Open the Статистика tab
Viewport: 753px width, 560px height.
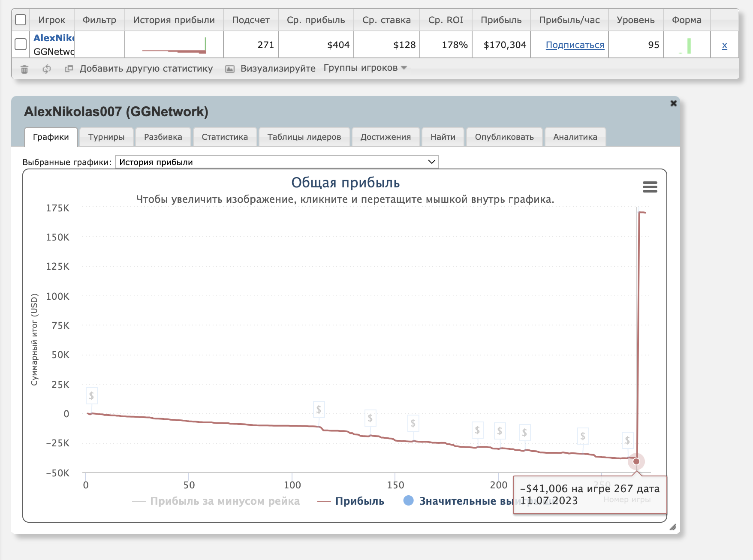point(225,137)
